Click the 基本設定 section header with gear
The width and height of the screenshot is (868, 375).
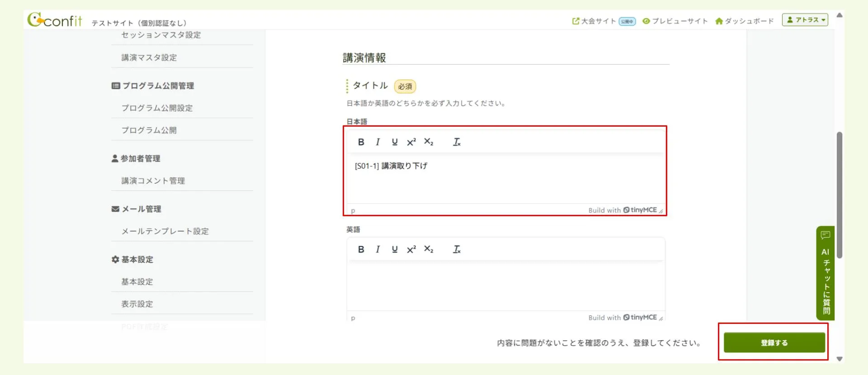pos(132,259)
